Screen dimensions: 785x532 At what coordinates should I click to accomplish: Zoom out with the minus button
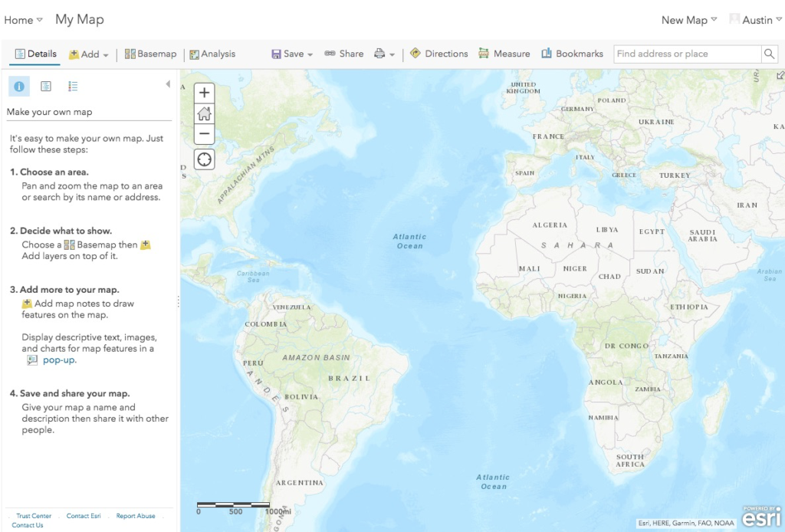(x=205, y=134)
